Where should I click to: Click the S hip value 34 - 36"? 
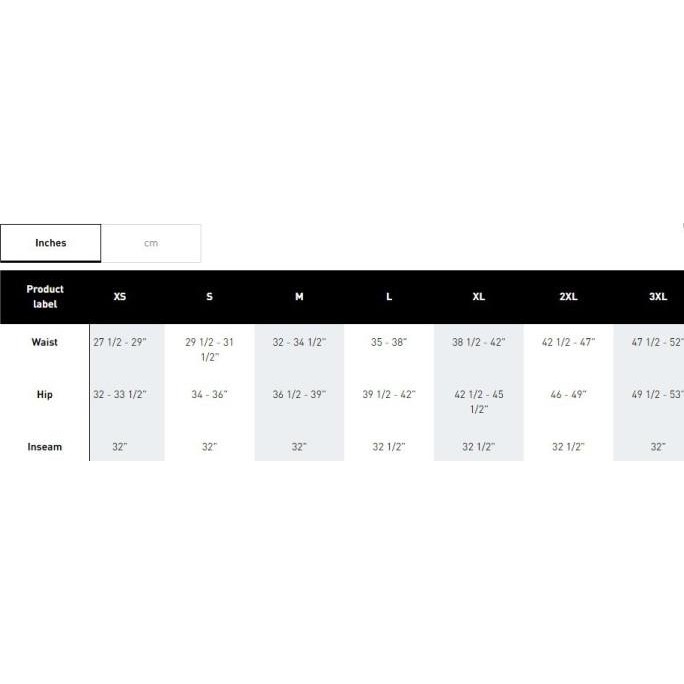(209, 394)
